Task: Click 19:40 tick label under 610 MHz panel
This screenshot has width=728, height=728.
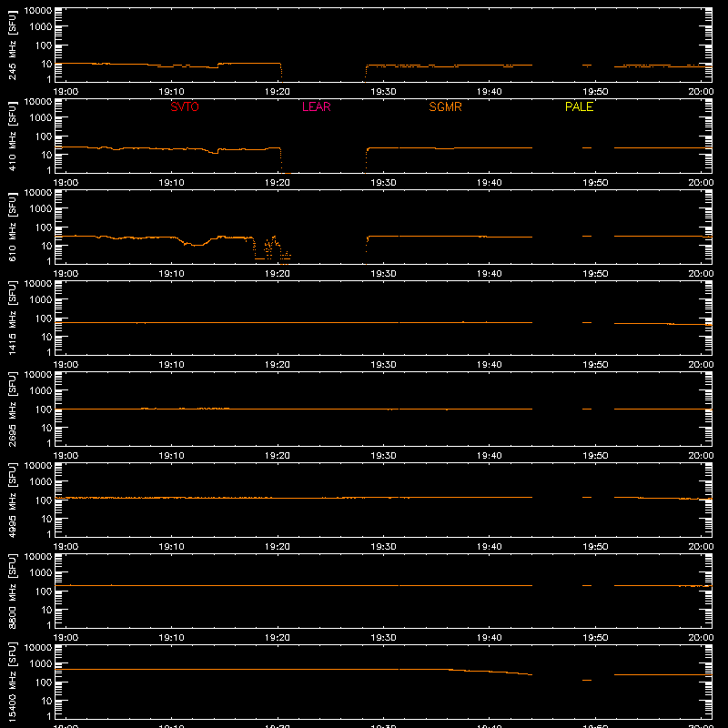Action: (x=489, y=274)
